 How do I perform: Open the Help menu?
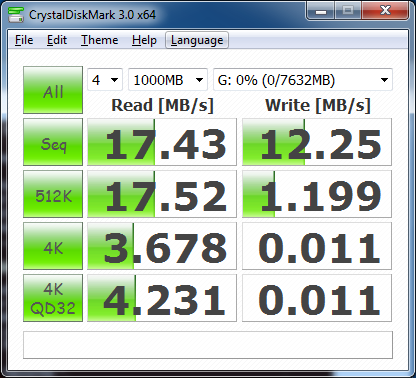144,40
